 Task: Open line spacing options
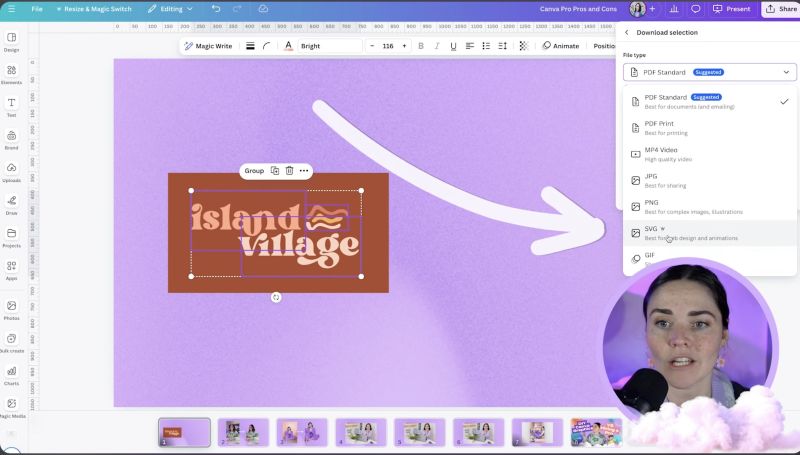503,46
